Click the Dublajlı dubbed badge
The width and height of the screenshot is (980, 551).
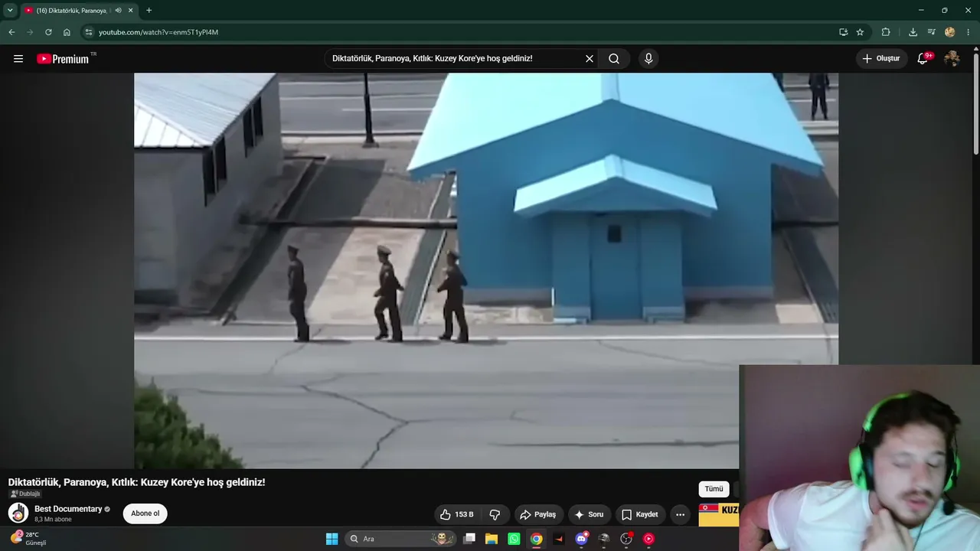pyautogui.click(x=24, y=494)
